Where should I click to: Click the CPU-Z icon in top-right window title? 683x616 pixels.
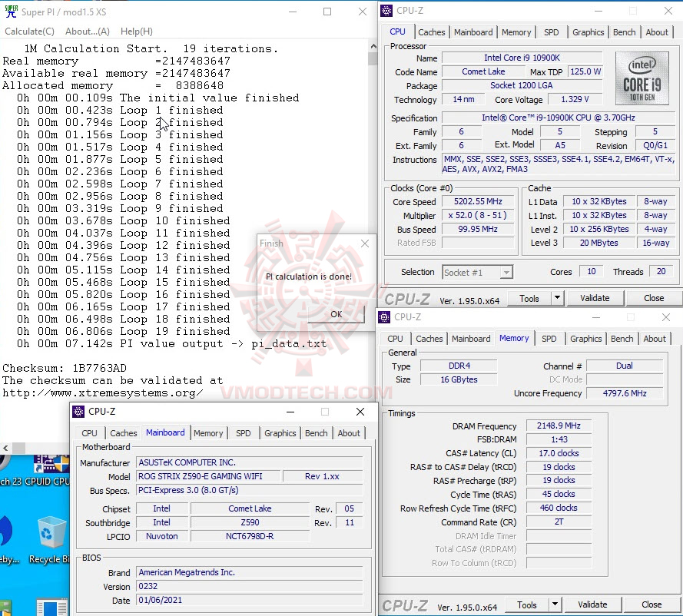386,11
